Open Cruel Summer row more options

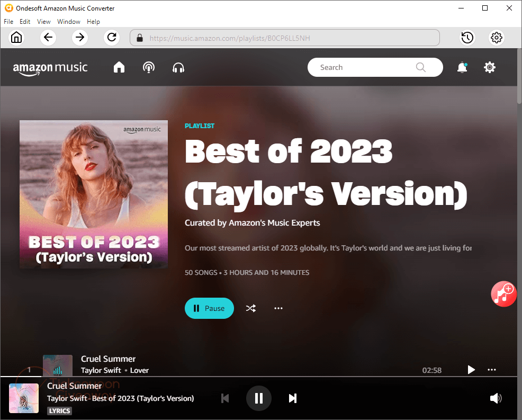coord(492,370)
